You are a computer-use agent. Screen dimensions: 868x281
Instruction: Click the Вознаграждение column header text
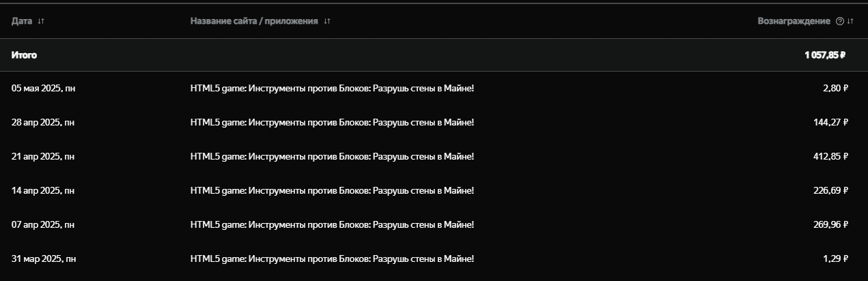[x=794, y=21]
